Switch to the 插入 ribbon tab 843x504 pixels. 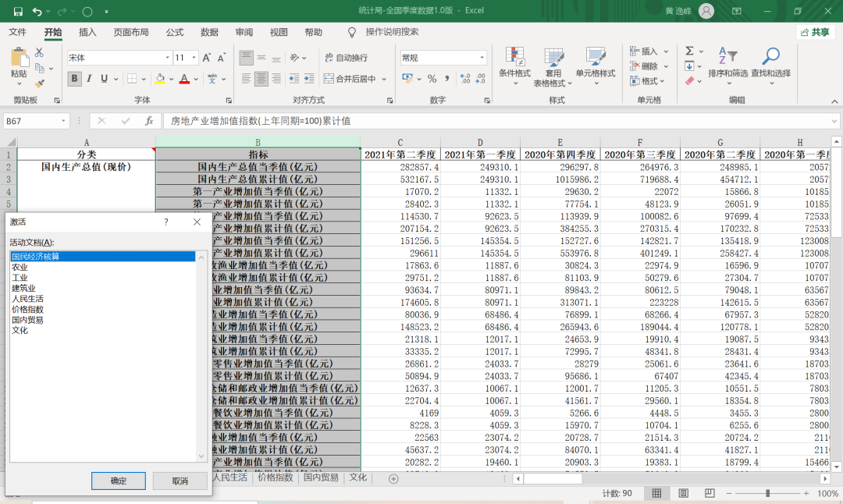tap(87, 32)
